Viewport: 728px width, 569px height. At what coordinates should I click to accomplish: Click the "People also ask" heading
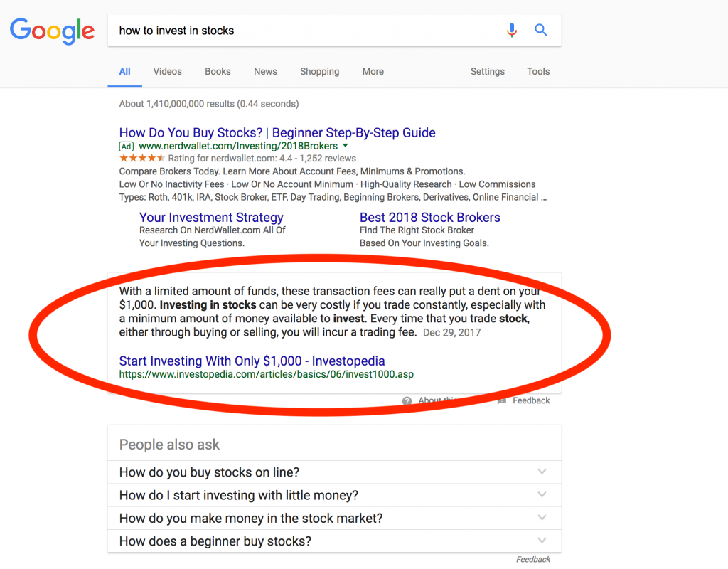point(169,445)
